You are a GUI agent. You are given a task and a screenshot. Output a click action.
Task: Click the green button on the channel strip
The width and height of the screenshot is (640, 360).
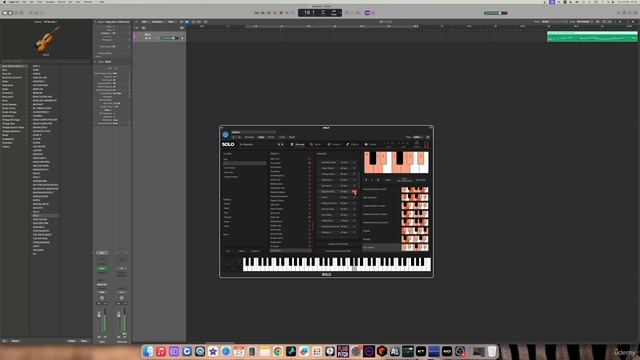102,269
